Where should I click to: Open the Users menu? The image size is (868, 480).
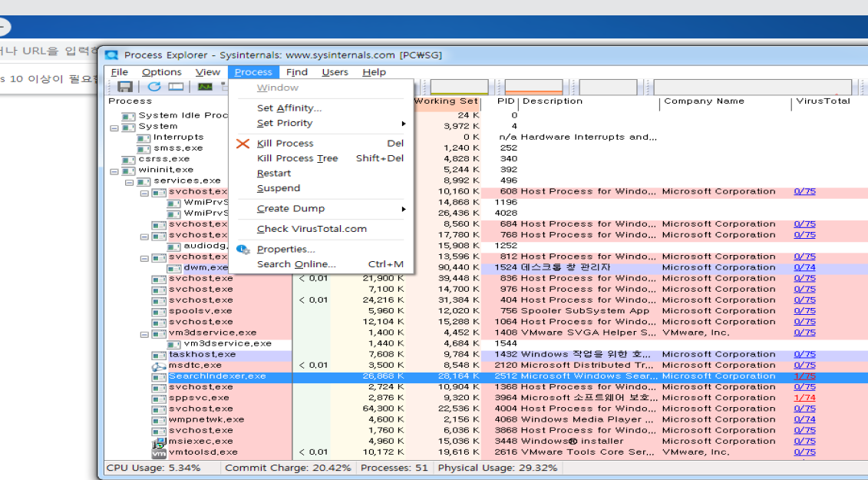point(335,72)
